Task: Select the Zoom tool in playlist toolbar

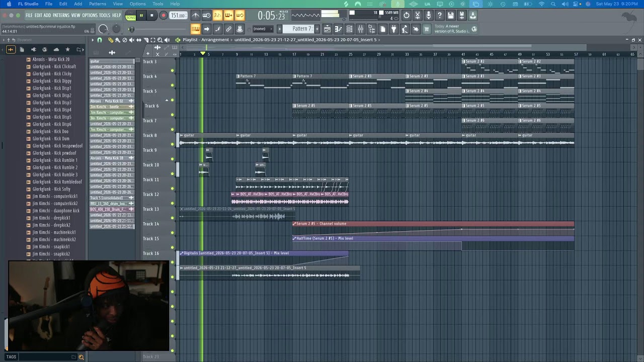Action: (x=160, y=40)
